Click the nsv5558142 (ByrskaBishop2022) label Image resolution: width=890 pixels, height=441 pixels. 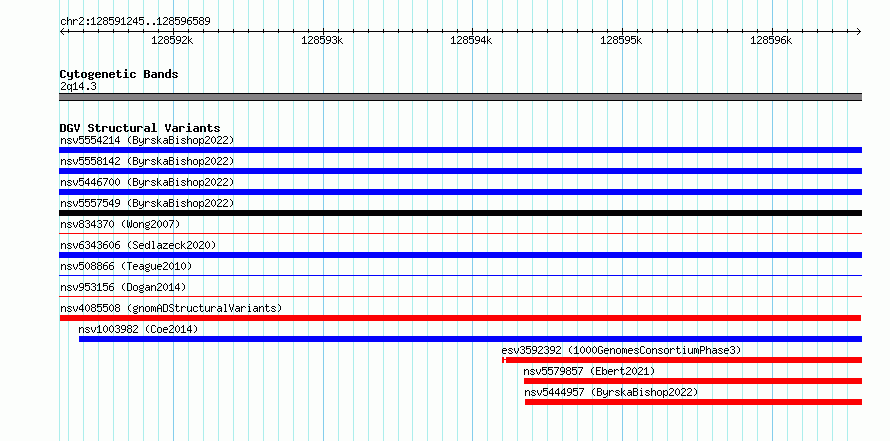pos(147,161)
